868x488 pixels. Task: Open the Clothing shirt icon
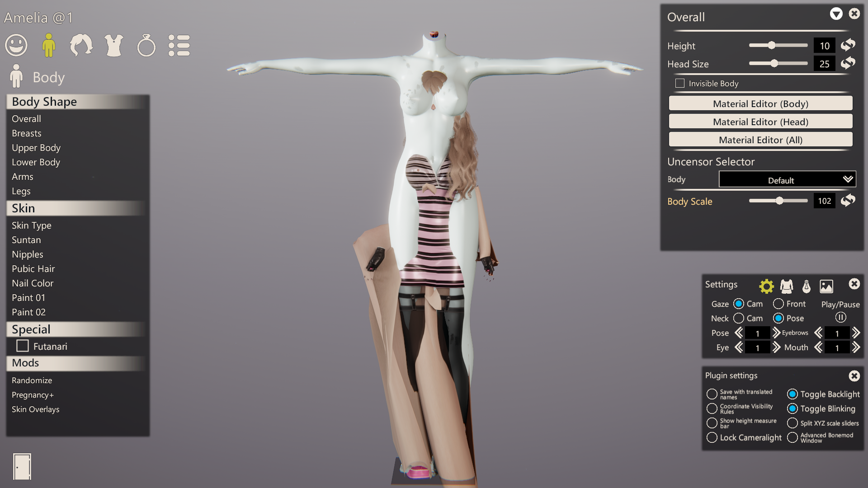(x=114, y=45)
